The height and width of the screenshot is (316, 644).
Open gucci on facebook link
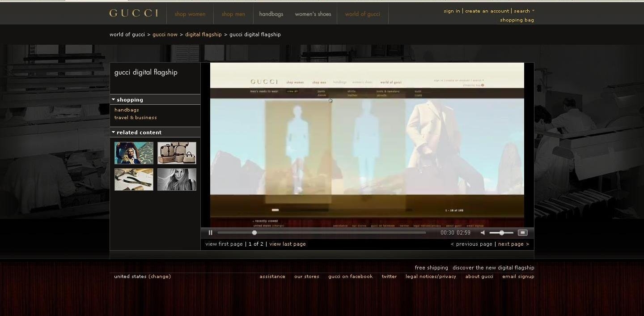point(351,276)
